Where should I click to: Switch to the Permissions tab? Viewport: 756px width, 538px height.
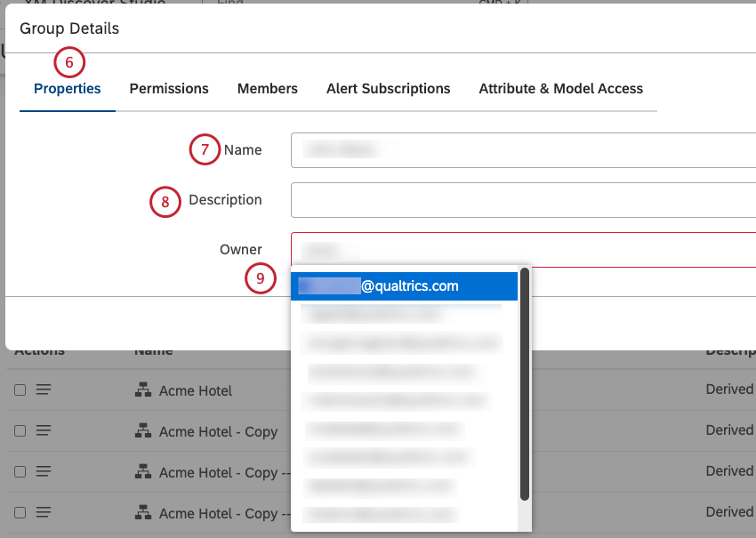(168, 88)
